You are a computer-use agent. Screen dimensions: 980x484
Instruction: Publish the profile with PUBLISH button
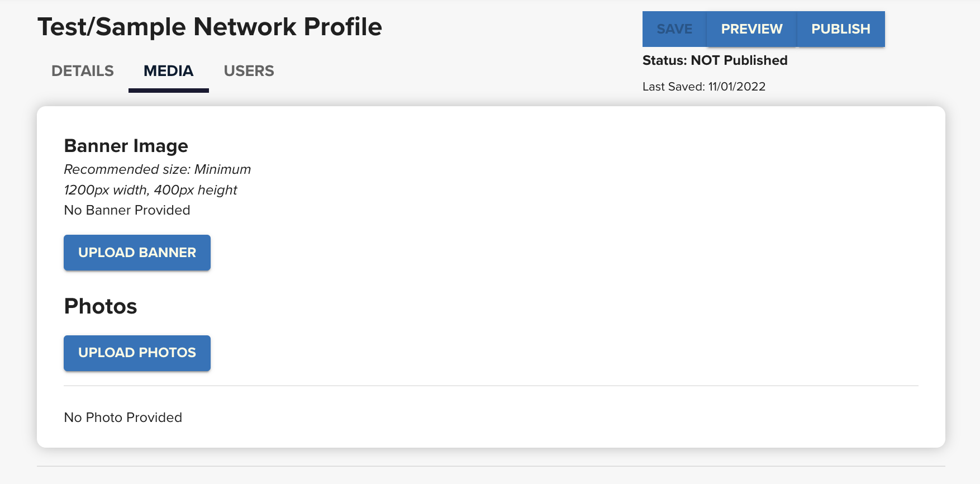[841, 29]
